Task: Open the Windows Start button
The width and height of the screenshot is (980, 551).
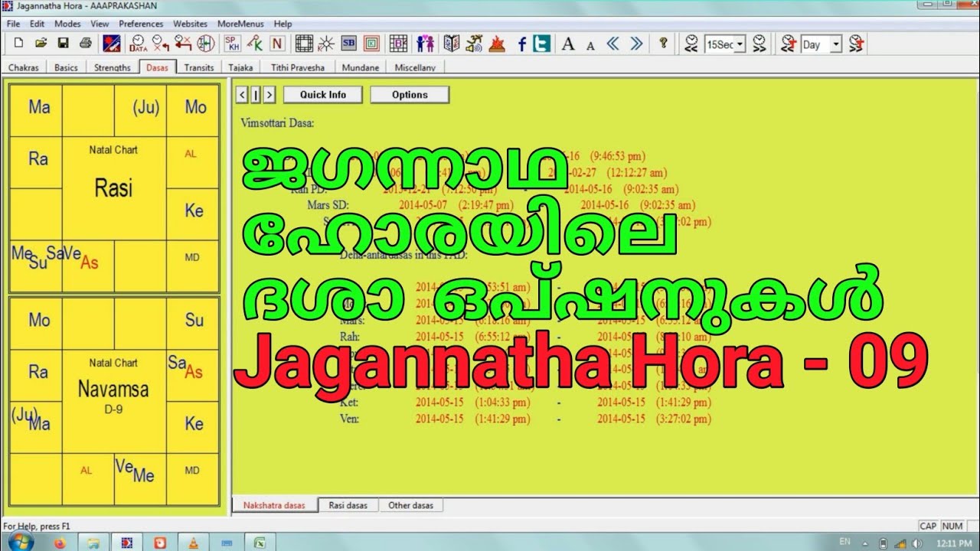Action: coord(21,543)
